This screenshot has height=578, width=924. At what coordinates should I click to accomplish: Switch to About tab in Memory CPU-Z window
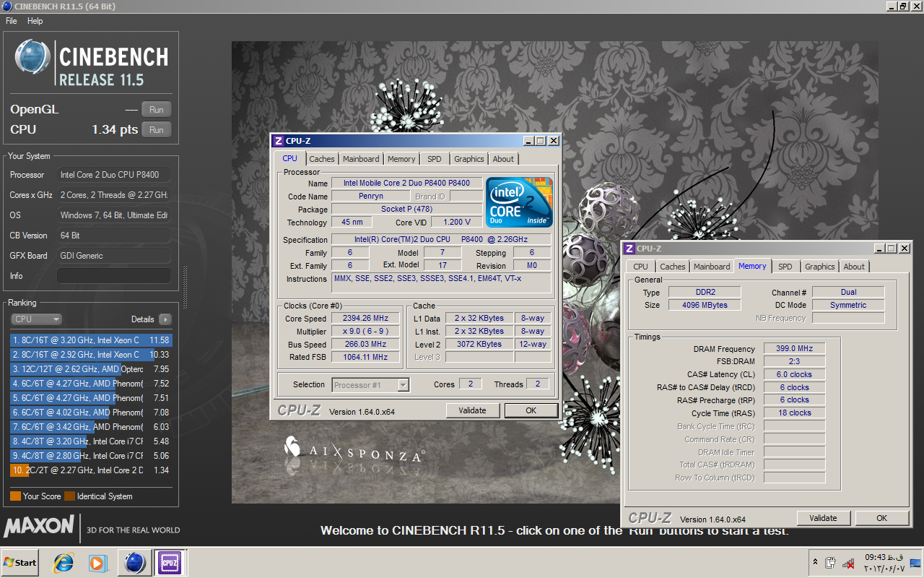(x=854, y=267)
